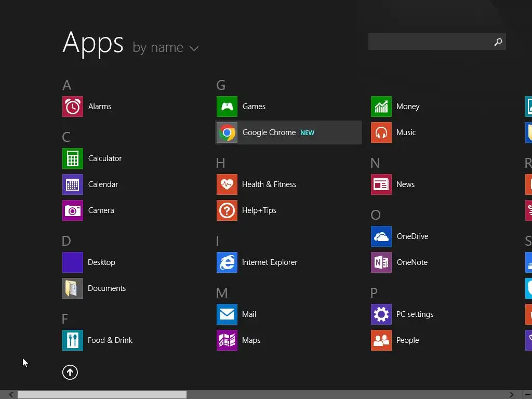The height and width of the screenshot is (399, 532).
Task: Select the letter C group header
Action: click(x=66, y=137)
